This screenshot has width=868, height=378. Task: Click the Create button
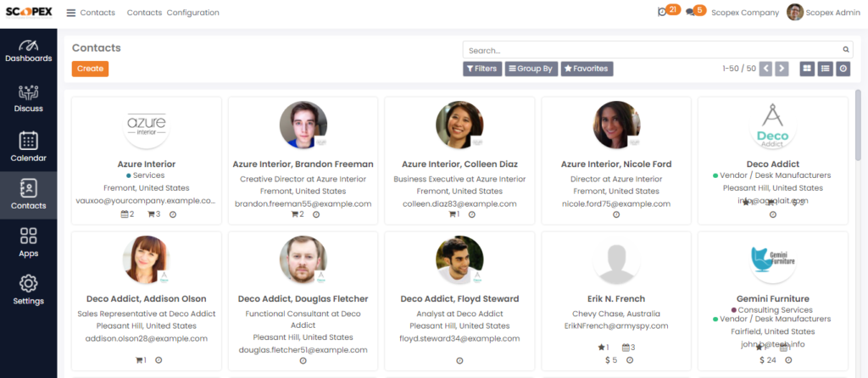coord(90,69)
